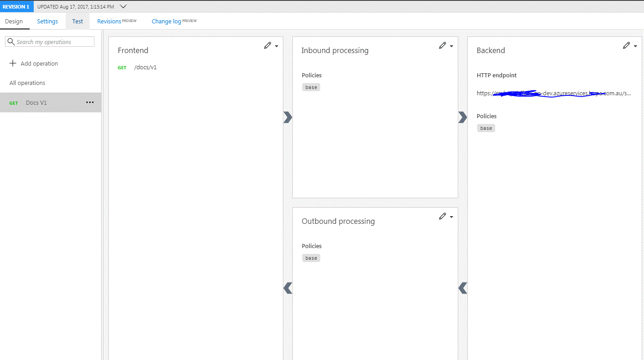644x360 pixels.
Task: Open the ellipsis menu on Docs V1
Action: [89, 102]
